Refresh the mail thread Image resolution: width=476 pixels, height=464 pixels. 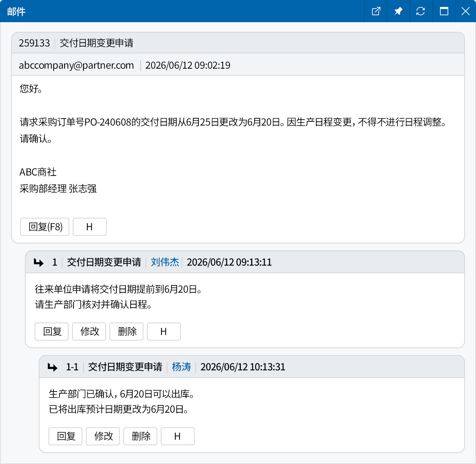click(x=421, y=11)
